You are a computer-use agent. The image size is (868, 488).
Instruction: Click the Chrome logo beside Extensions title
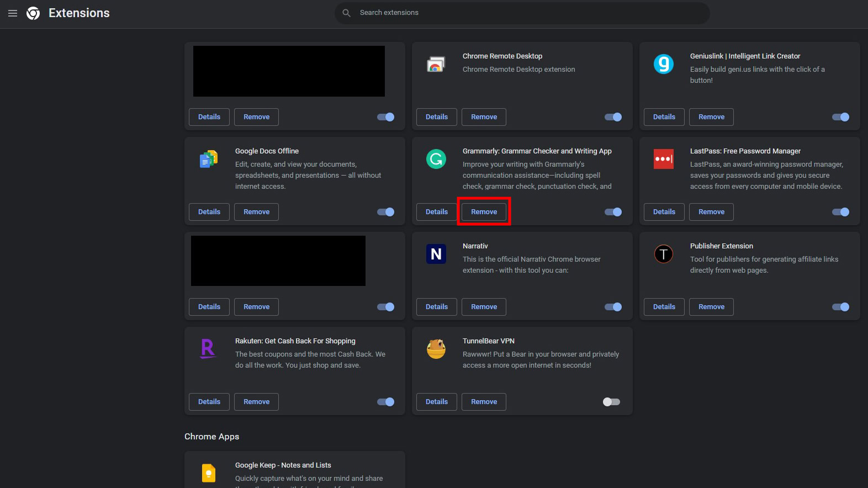point(33,13)
